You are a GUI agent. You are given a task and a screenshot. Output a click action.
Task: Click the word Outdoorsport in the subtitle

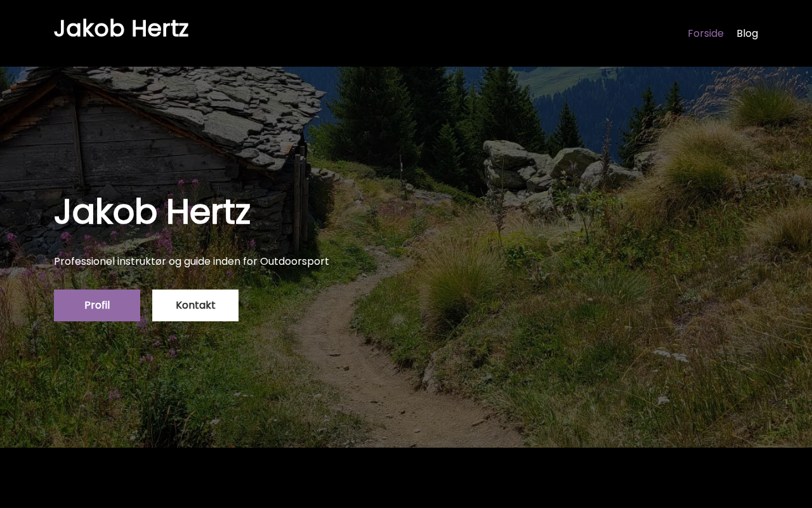pos(294,261)
